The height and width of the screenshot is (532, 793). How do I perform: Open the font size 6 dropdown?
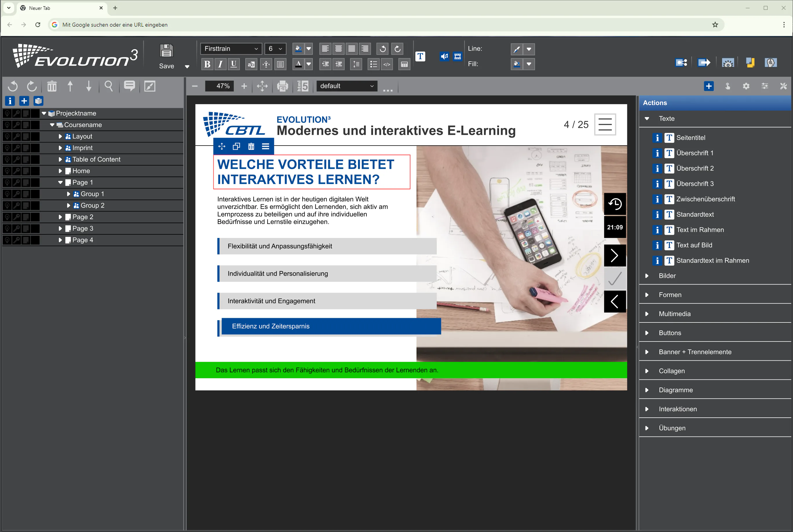click(275, 49)
